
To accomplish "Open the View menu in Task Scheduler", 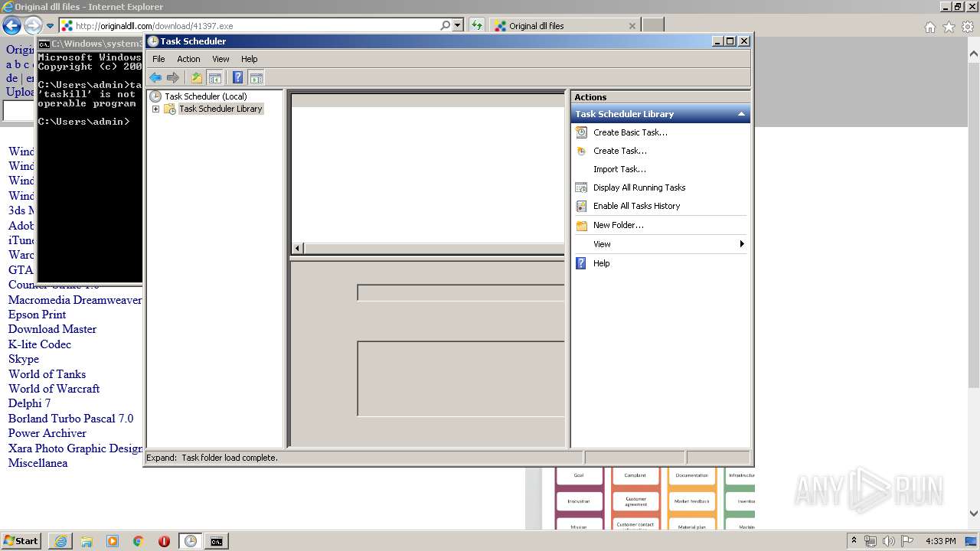I will (220, 59).
